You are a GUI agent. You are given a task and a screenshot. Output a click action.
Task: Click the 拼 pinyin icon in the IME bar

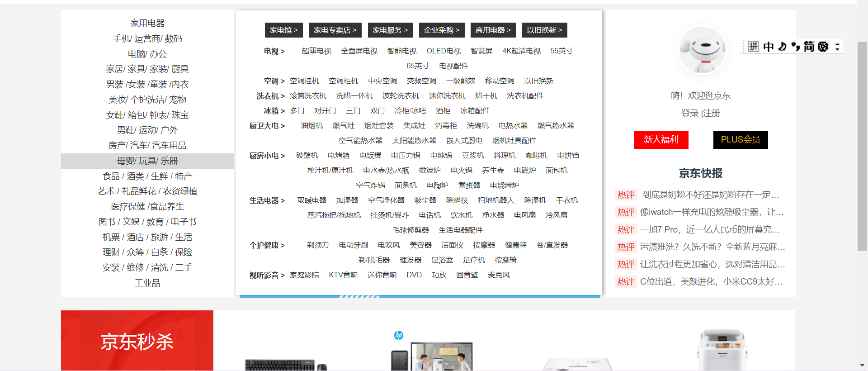click(x=753, y=46)
